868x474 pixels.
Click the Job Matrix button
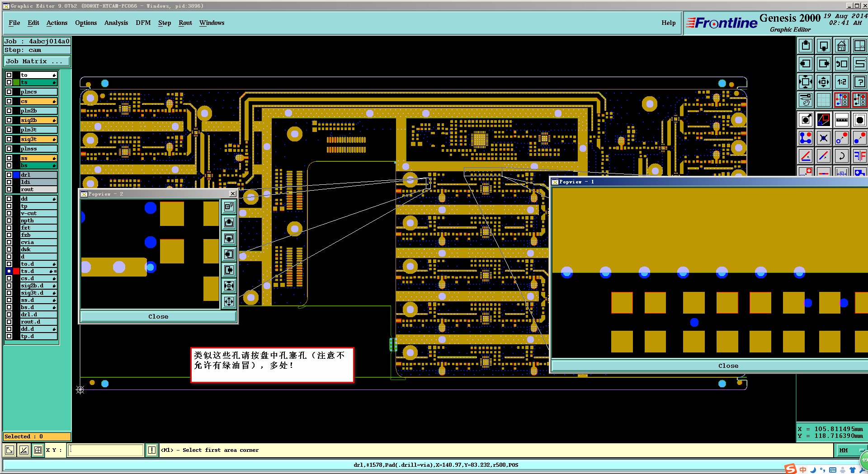click(x=37, y=61)
